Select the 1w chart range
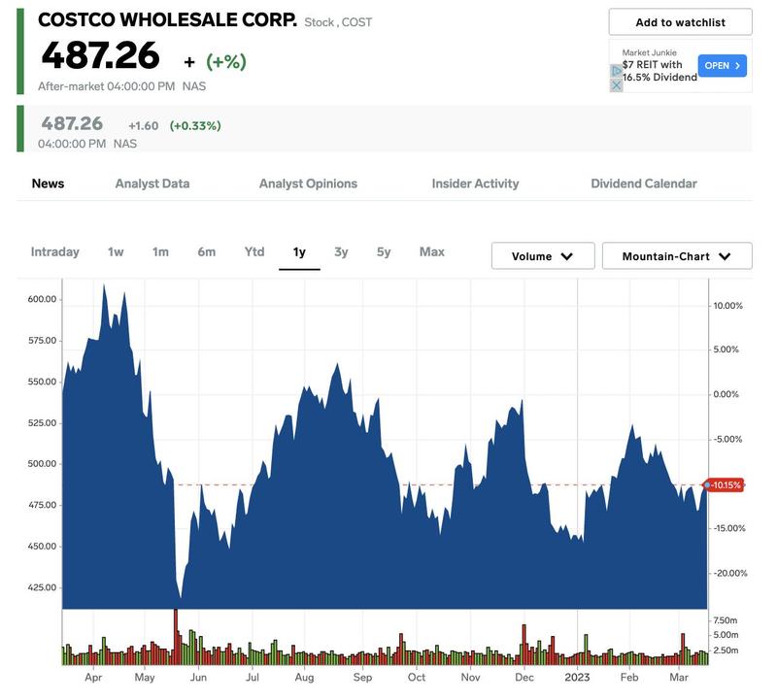Screen dimensions: 777x700 click(x=116, y=252)
